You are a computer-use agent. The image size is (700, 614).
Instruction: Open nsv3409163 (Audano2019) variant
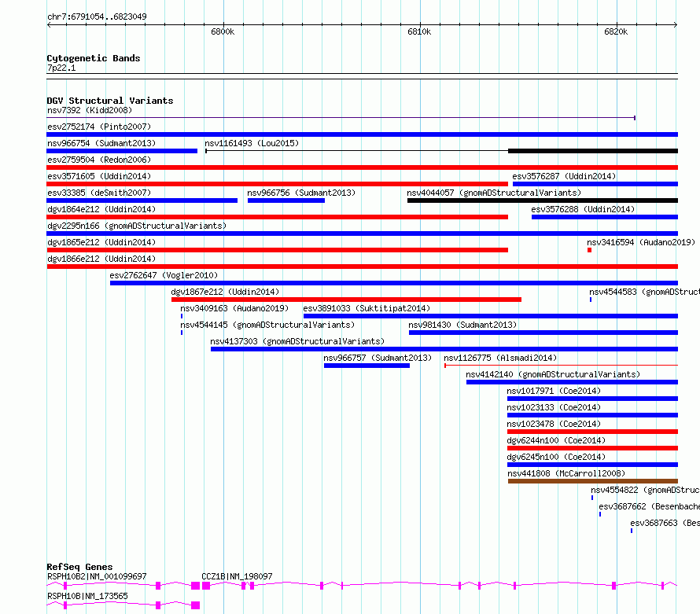pyautogui.click(x=234, y=308)
